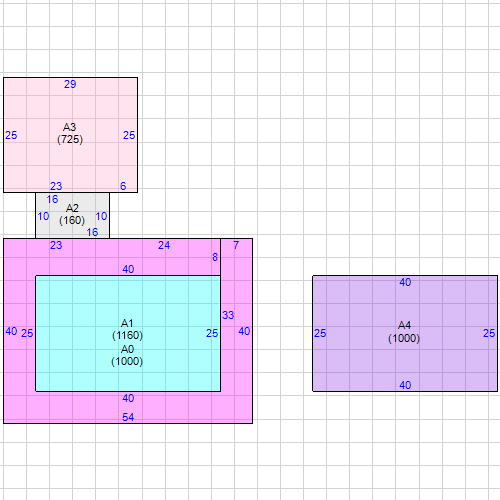Screen dimensions: 500x500
Task: Click the "A1 (1160)" area label
Action: coord(127,329)
